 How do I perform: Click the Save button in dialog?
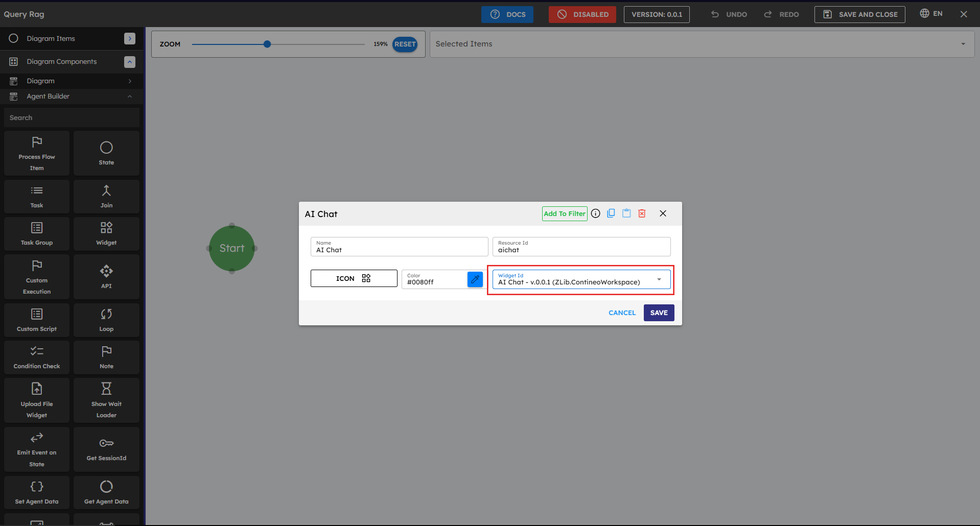[x=659, y=313]
